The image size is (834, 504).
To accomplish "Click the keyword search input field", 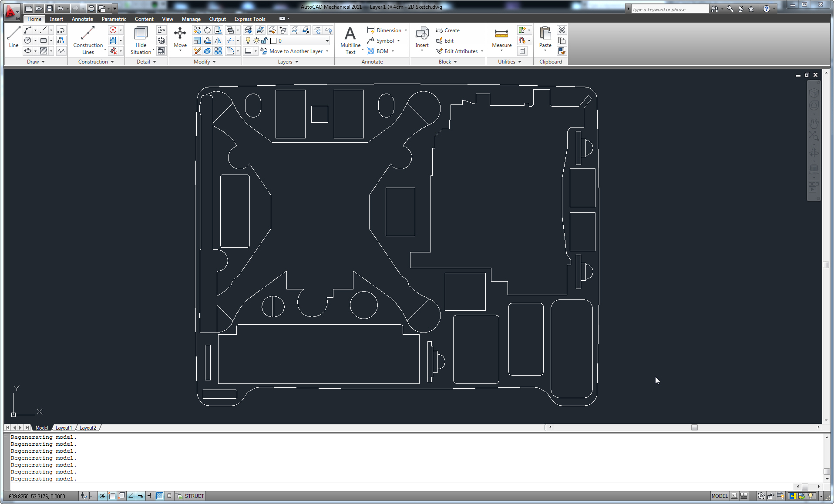I will point(670,9).
